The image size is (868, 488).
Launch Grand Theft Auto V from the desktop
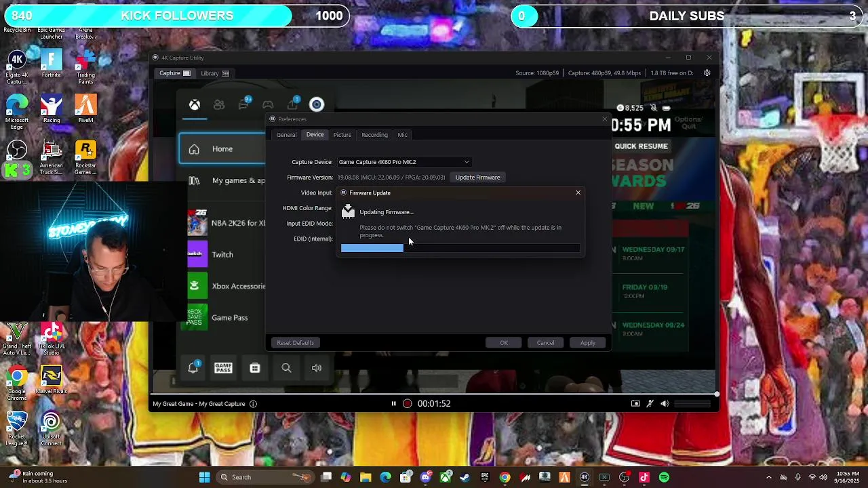point(17,339)
